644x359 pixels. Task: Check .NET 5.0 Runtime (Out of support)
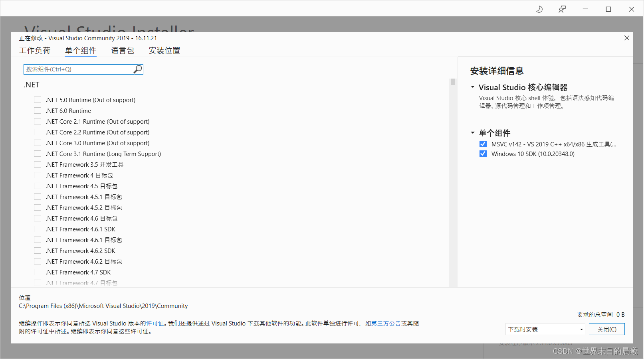[38, 100]
